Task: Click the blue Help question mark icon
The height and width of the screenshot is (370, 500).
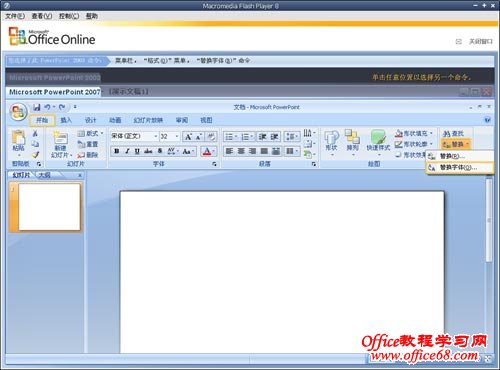Action: point(487,120)
